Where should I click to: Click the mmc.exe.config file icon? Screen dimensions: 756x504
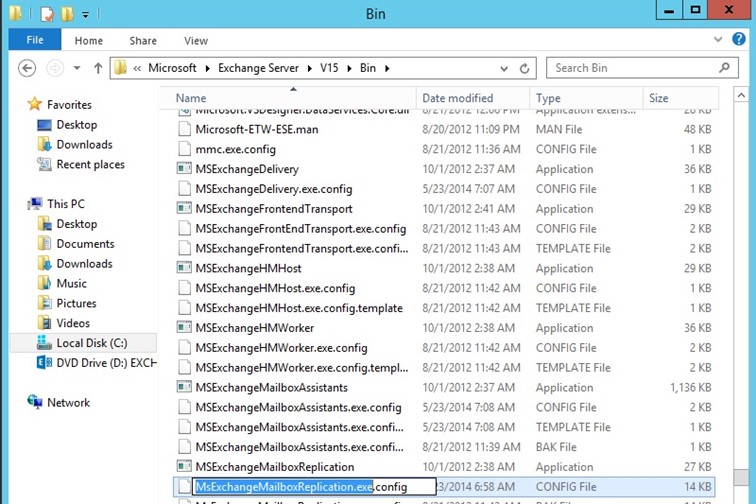[184, 149]
